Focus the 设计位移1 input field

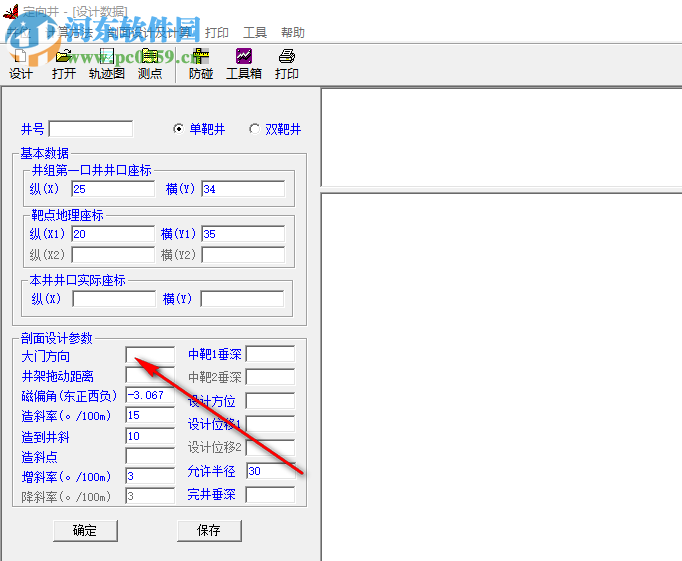click(x=270, y=424)
